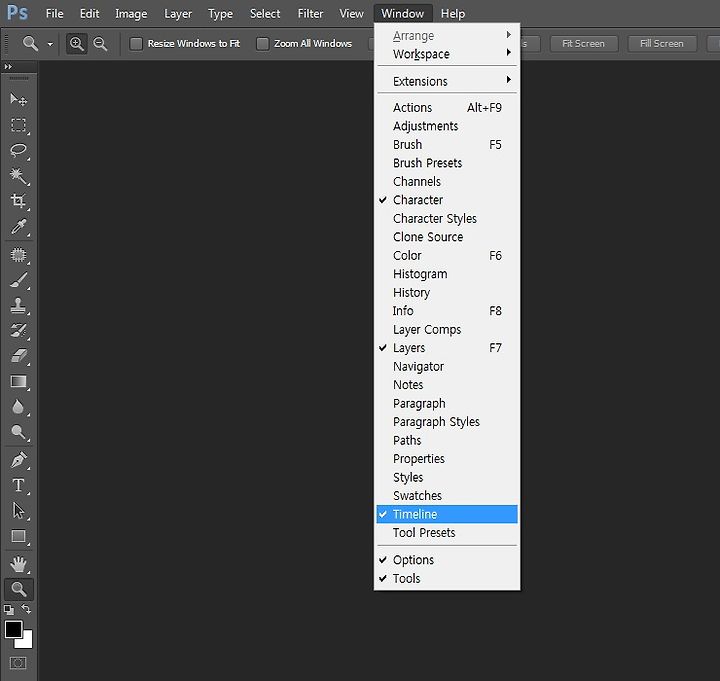The height and width of the screenshot is (681, 720).
Task: Expand the collapsed toolbox double arrow
Action: pyautogui.click(x=8, y=67)
